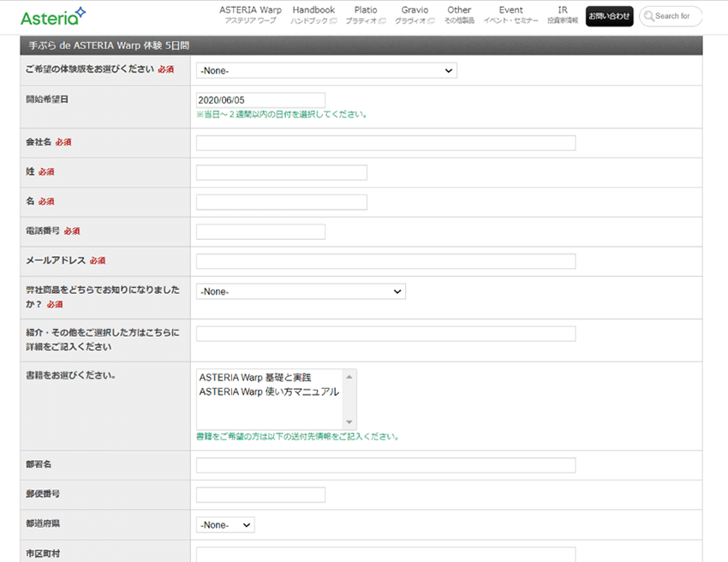The image size is (728, 562).
Task: Open the trial version selection dropdown
Action: click(326, 70)
